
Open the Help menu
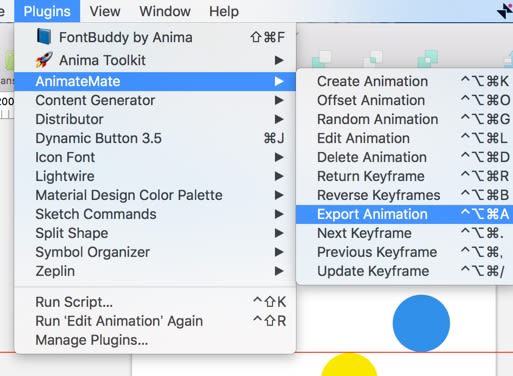pyautogui.click(x=224, y=11)
